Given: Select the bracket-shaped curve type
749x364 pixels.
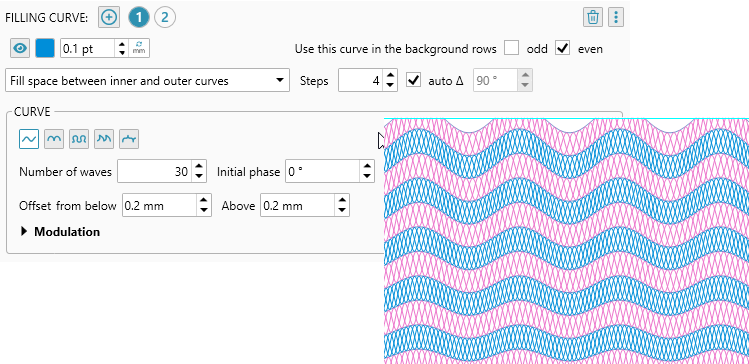Looking at the screenshot, I should coord(129,139).
